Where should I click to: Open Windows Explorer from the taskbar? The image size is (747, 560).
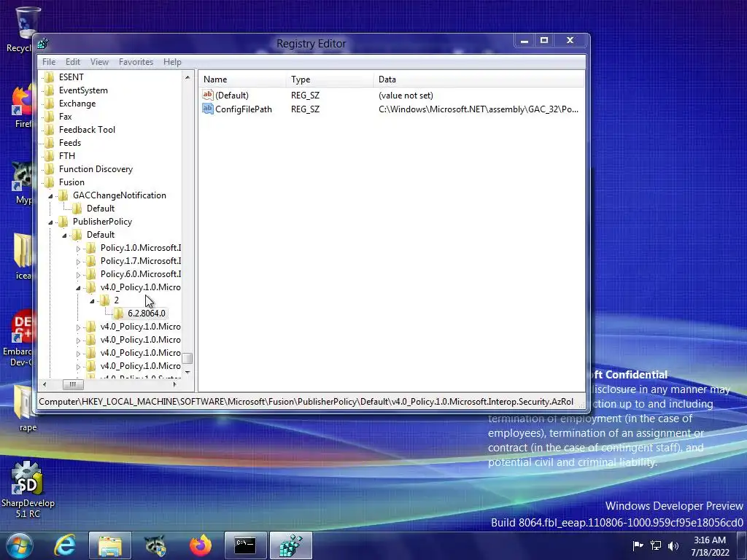(109, 545)
